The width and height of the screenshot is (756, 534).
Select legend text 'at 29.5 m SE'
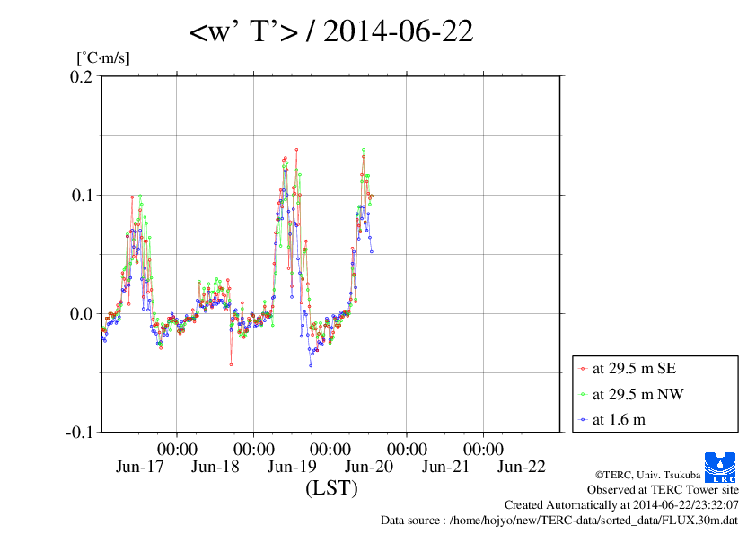click(634, 369)
